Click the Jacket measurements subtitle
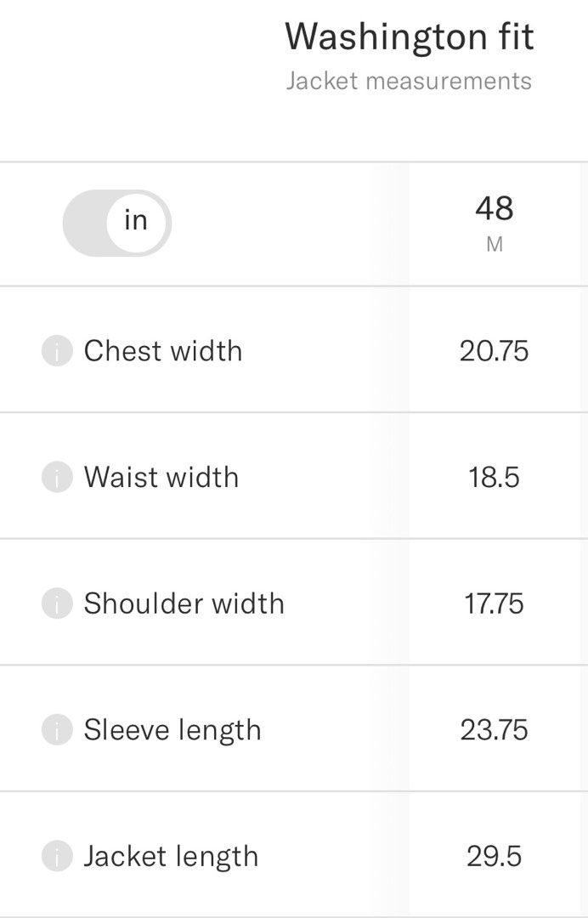 pos(409,82)
